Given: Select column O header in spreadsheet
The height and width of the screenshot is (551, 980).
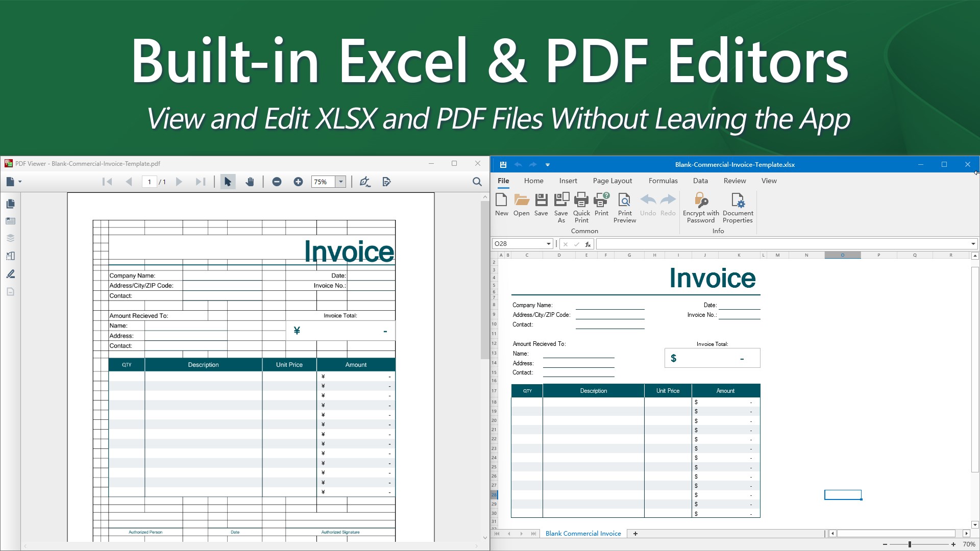Looking at the screenshot, I should click(843, 255).
